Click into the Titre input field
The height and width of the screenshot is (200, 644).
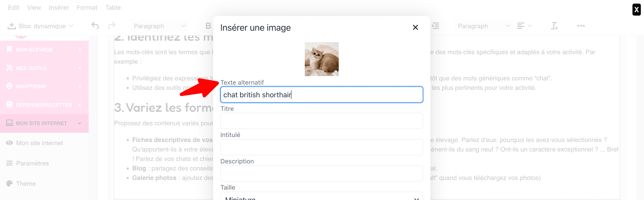pos(321,121)
